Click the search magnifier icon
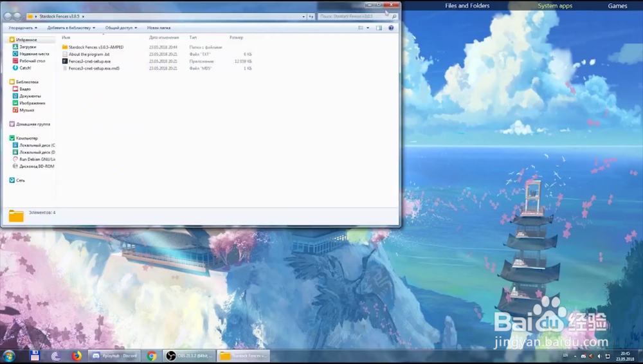Screen dimensions: 643x364 click(x=394, y=17)
